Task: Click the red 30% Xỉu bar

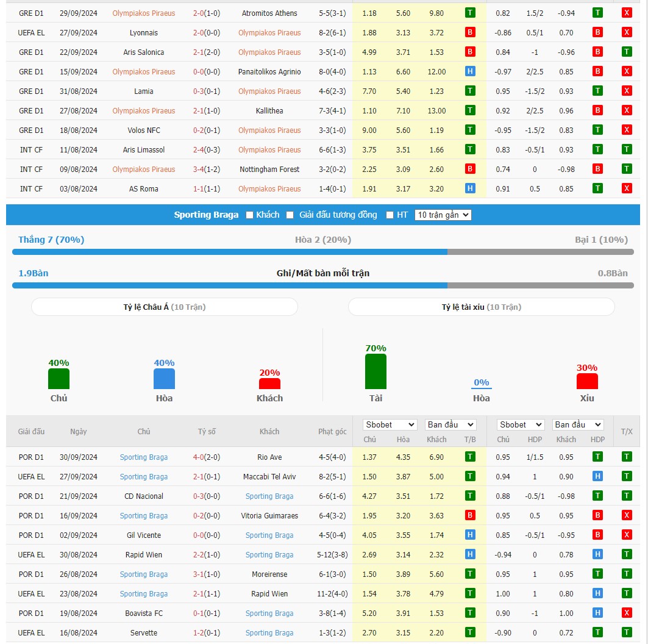Action: [x=587, y=381]
